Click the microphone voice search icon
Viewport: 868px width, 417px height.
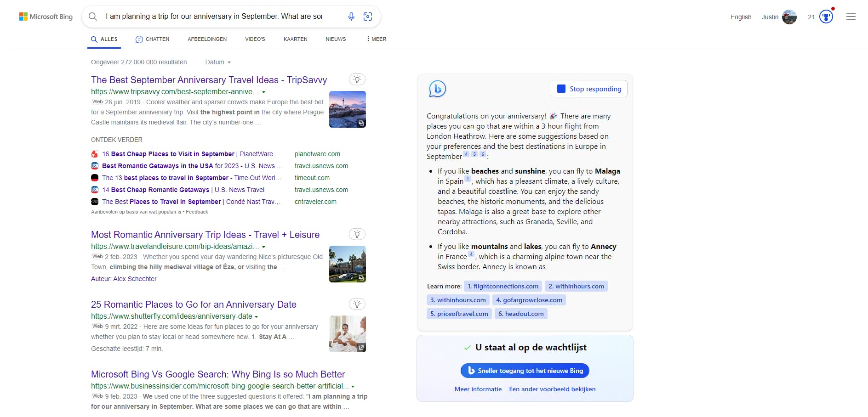[x=351, y=17]
